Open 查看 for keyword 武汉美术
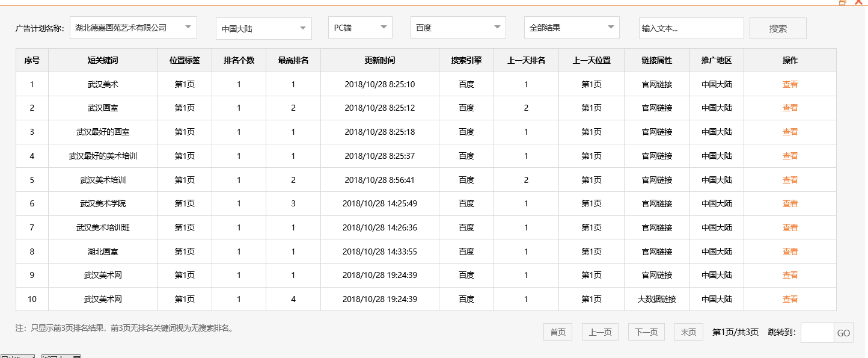The width and height of the screenshot is (868, 358). click(789, 84)
